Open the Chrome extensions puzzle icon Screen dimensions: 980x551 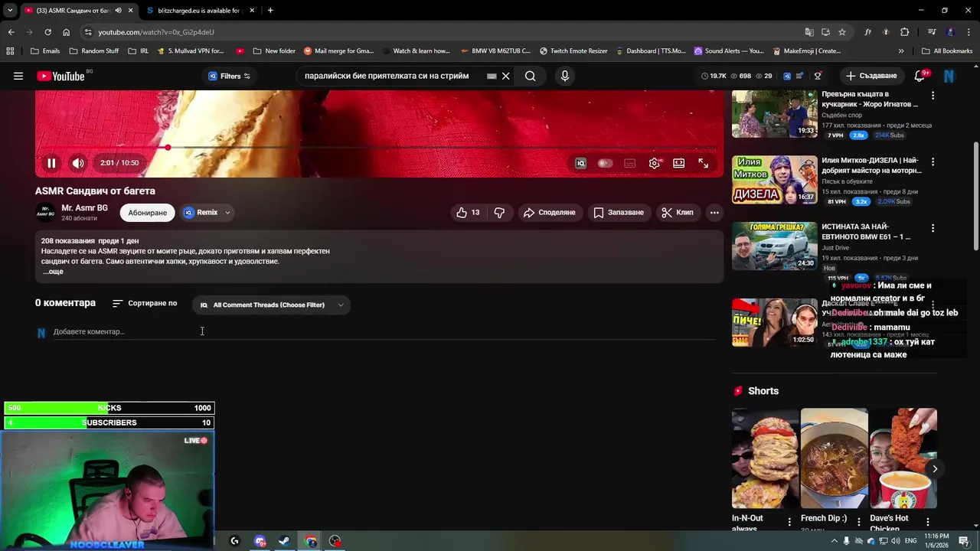tap(905, 32)
